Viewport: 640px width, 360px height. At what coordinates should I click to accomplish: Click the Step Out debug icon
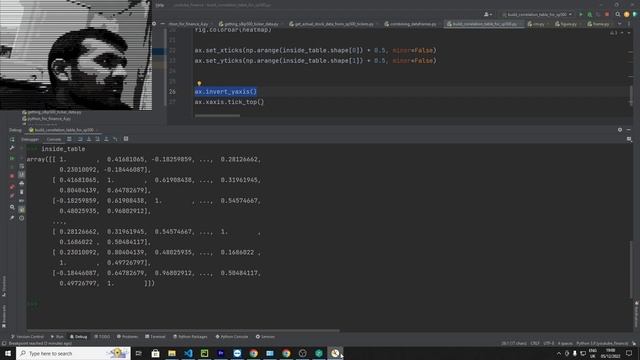[106, 139]
